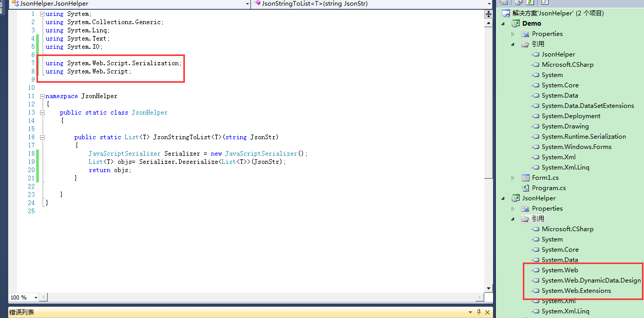Collapse the using directives outline block

click(42, 14)
